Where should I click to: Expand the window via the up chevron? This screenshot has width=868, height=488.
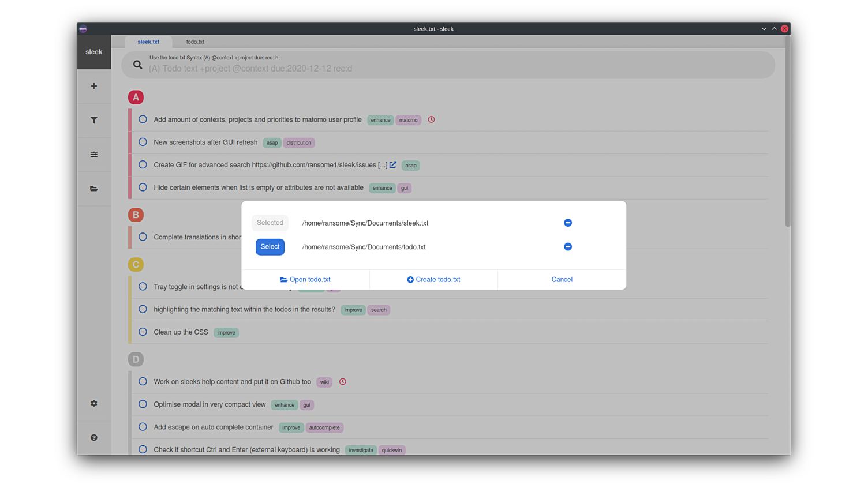(x=774, y=28)
